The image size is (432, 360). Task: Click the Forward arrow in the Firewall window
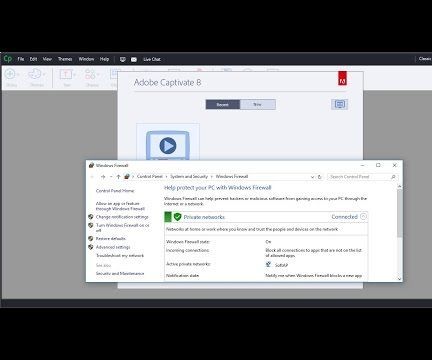(x=103, y=177)
